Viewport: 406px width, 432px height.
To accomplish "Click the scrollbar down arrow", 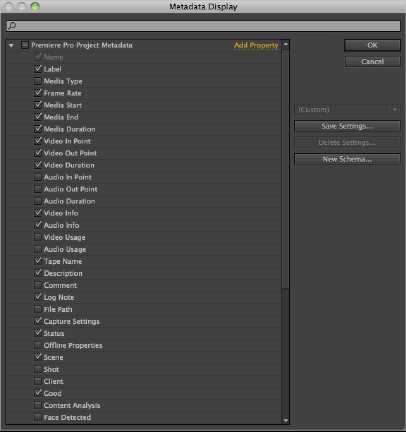I will tap(286, 421).
